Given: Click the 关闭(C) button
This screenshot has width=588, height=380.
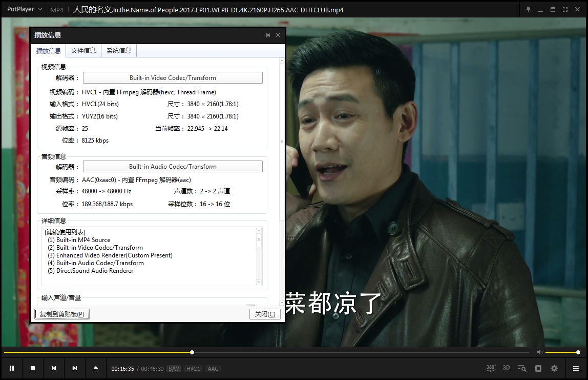Looking at the screenshot, I should pyautogui.click(x=265, y=314).
